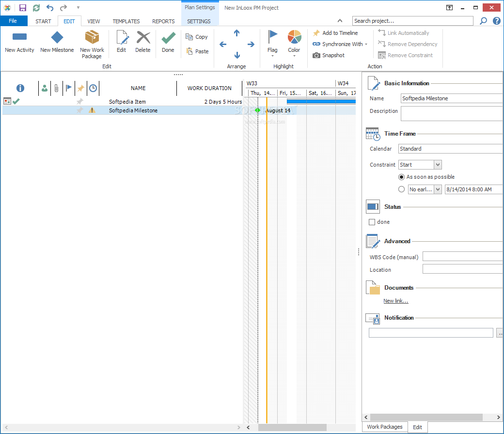Image resolution: width=504 pixels, height=434 pixels.
Task: Click the attachment paperclip column header
Action: pyautogui.click(x=57, y=88)
